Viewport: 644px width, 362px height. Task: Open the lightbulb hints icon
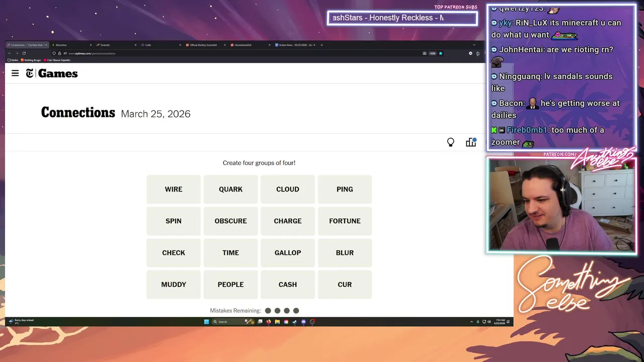point(451,142)
